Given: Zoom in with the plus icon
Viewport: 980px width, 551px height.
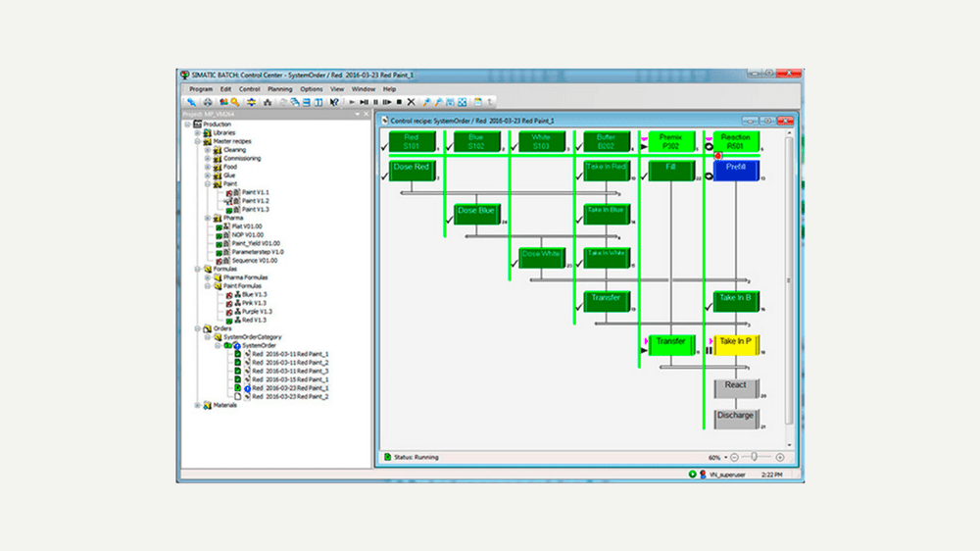Looking at the screenshot, I should coord(780,458).
